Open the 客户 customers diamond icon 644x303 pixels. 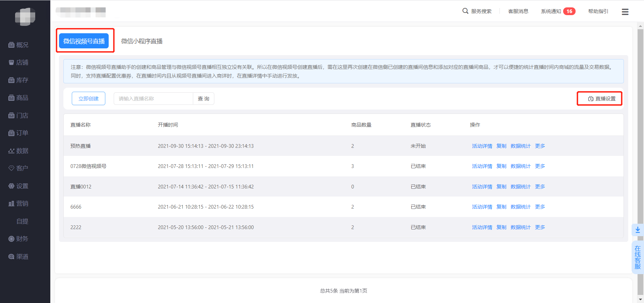click(x=11, y=168)
